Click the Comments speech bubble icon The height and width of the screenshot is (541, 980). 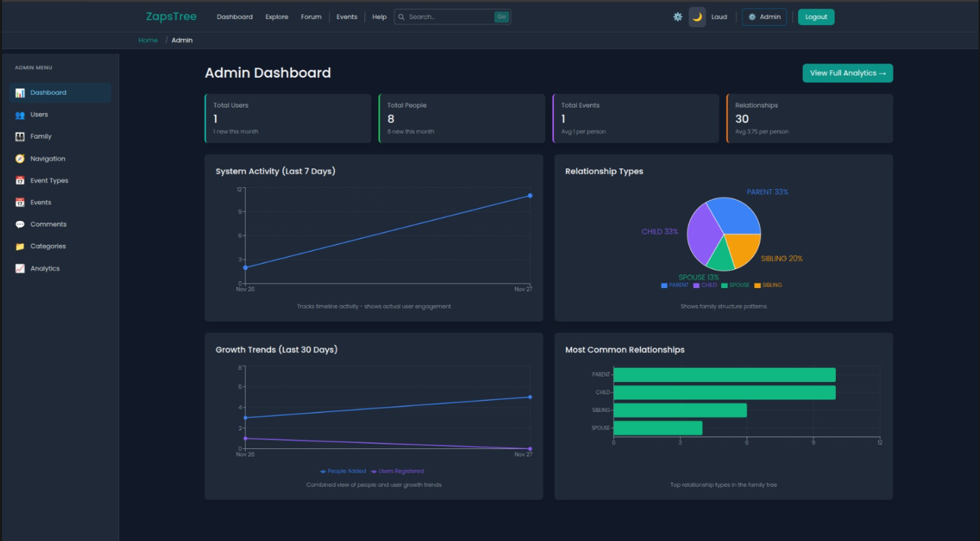(20, 225)
